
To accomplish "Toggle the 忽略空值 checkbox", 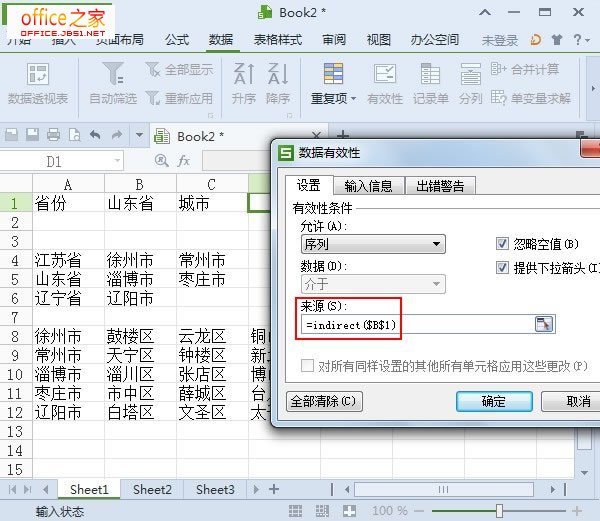I will pyautogui.click(x=503, y=244).
